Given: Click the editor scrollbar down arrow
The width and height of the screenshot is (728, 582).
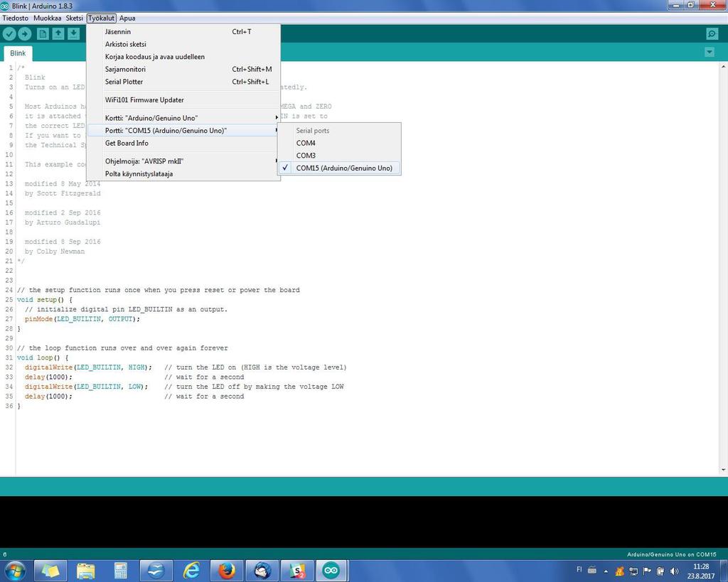Looking at the screenshot, I should 723,470.
